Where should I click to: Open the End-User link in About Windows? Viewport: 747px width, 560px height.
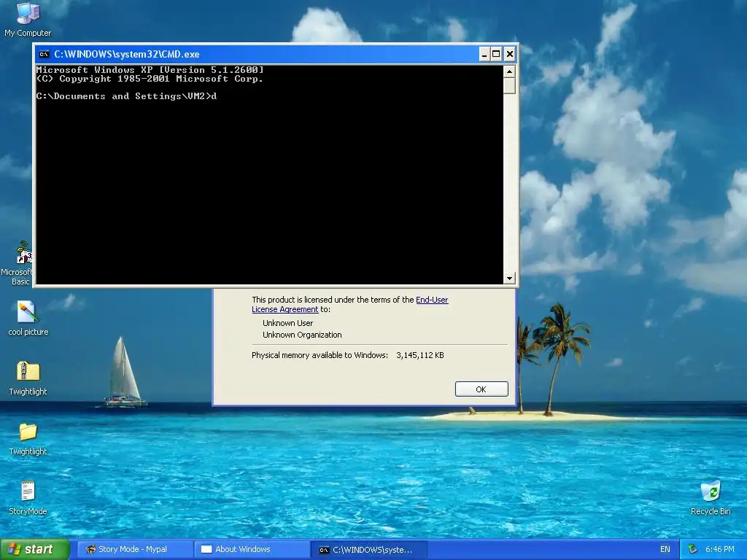[432, 300]
